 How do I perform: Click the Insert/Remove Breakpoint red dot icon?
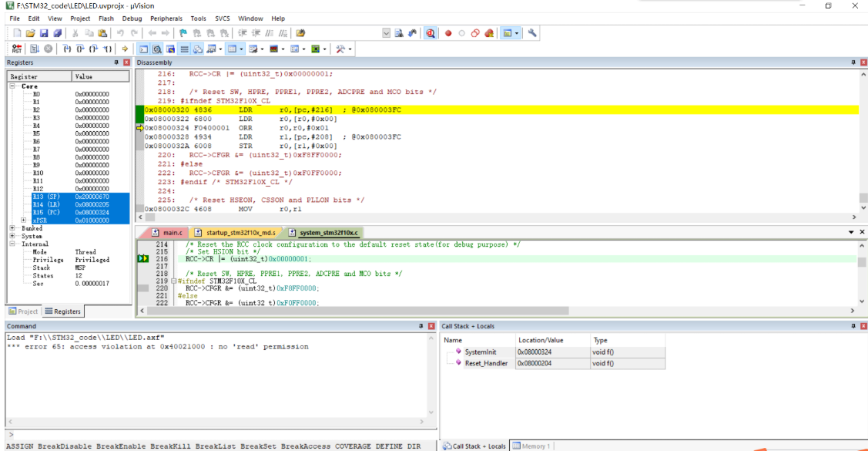[448, 33]
